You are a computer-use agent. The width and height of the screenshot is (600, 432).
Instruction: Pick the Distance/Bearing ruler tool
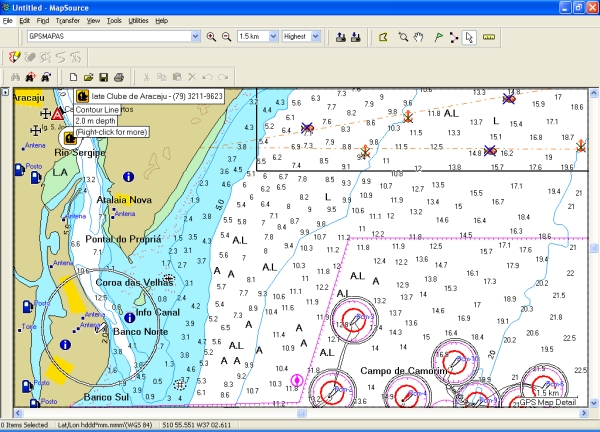click(x=489, y=37)
